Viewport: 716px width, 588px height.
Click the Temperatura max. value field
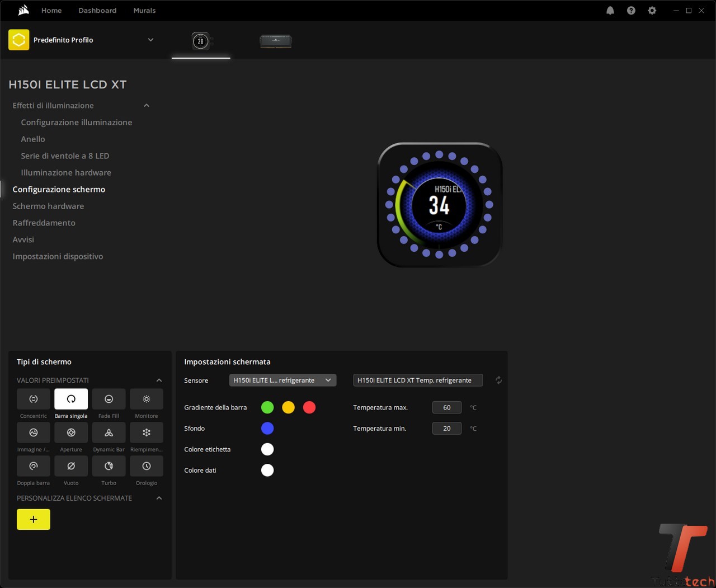click(x=446, y=407)
